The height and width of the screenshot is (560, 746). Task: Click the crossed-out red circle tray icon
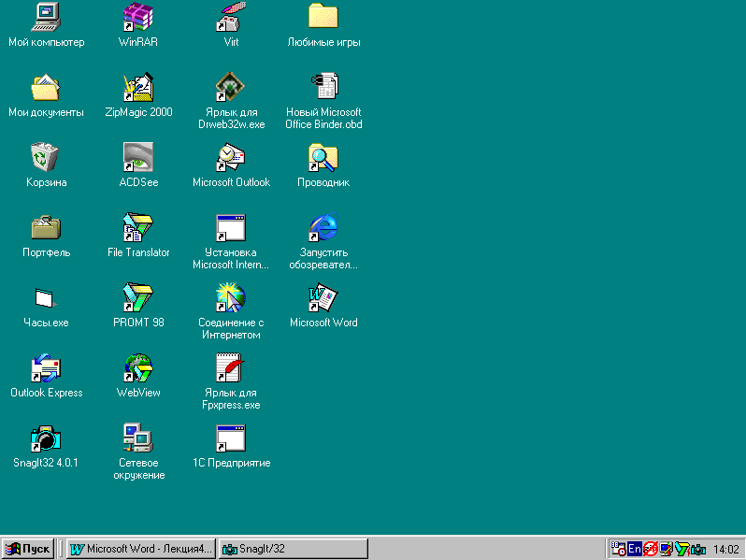click(x=651, y=549)
